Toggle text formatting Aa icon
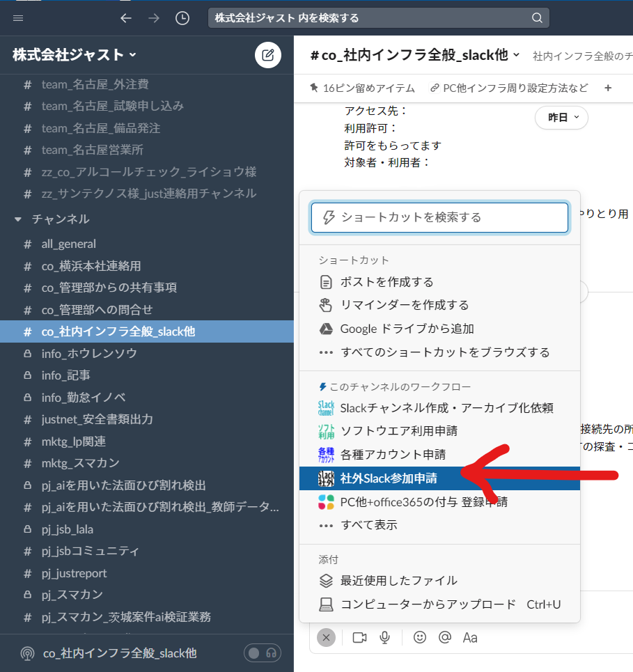 [x=470, y=638]
